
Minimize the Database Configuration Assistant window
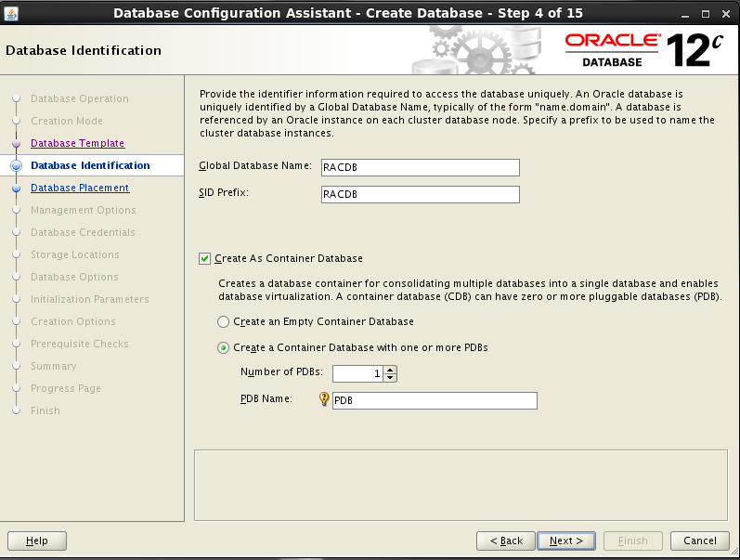click(x=685, y=14)
